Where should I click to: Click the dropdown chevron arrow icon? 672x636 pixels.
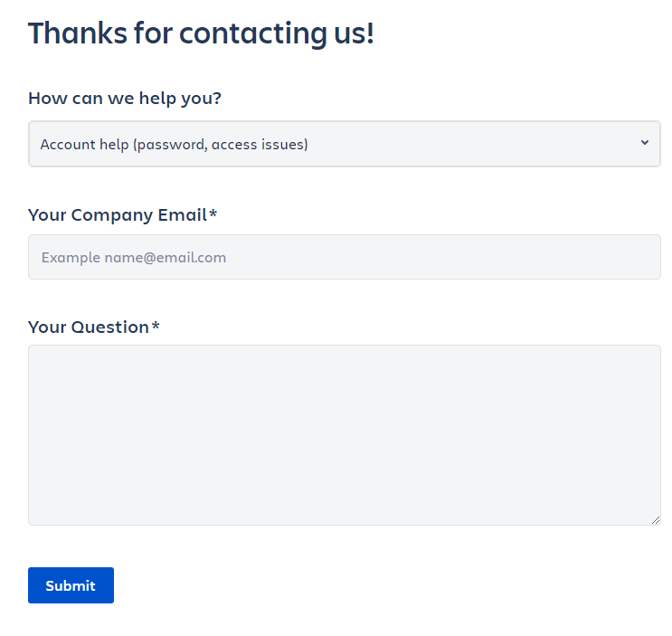[x=644, y=143]
